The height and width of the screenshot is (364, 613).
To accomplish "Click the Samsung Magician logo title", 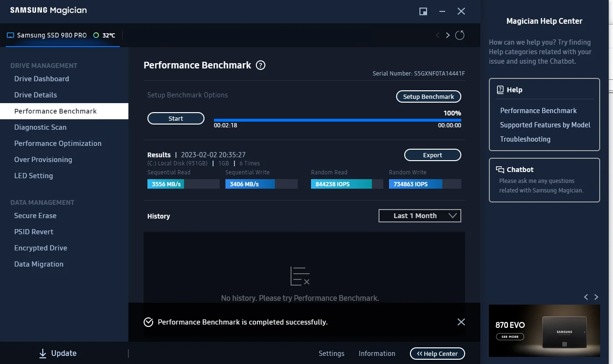I will click(49, 10).
